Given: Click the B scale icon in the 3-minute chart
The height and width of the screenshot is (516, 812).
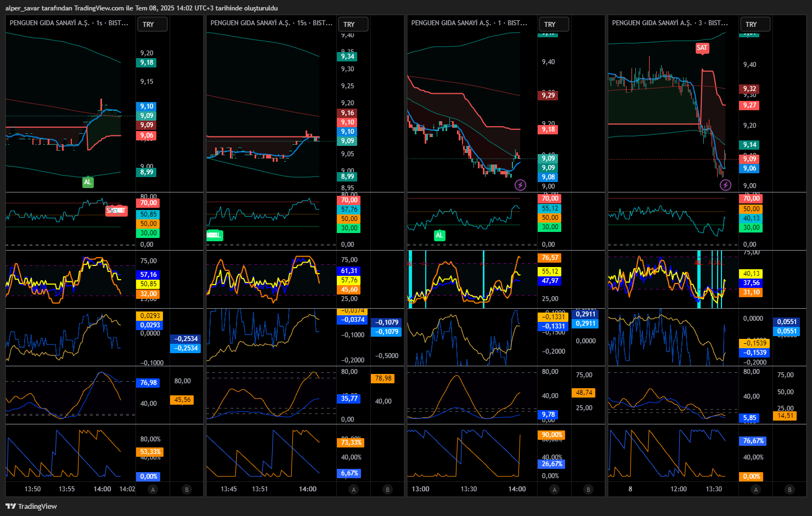Looking at the screenshot, I should pyautogui.click(x=790, y=490).
